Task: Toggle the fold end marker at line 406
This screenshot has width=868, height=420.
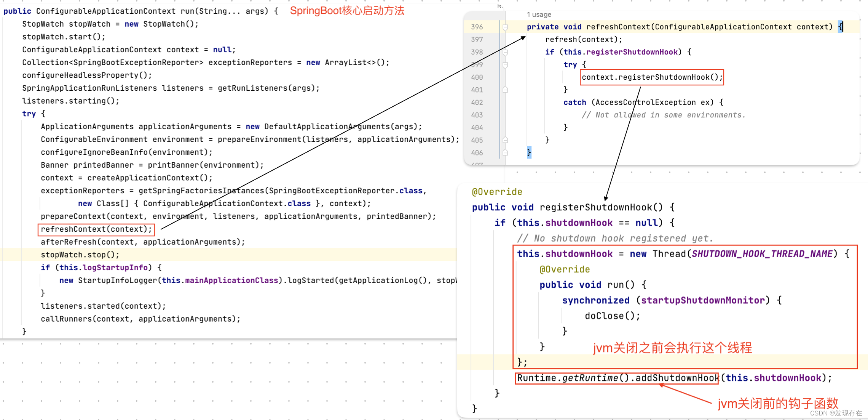Action: [505, 153]
